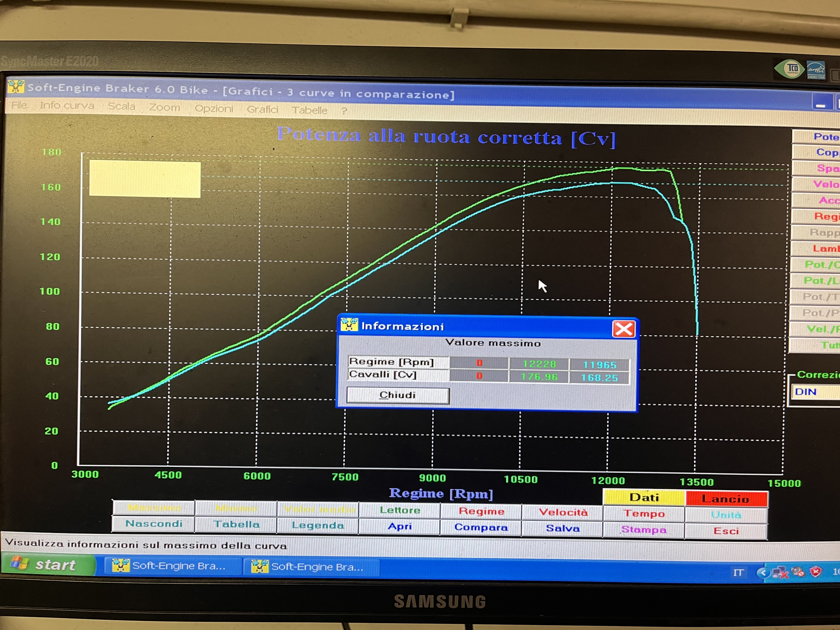Open the Grafici menu
The image size is (840, 630).
tap(262, 109)
